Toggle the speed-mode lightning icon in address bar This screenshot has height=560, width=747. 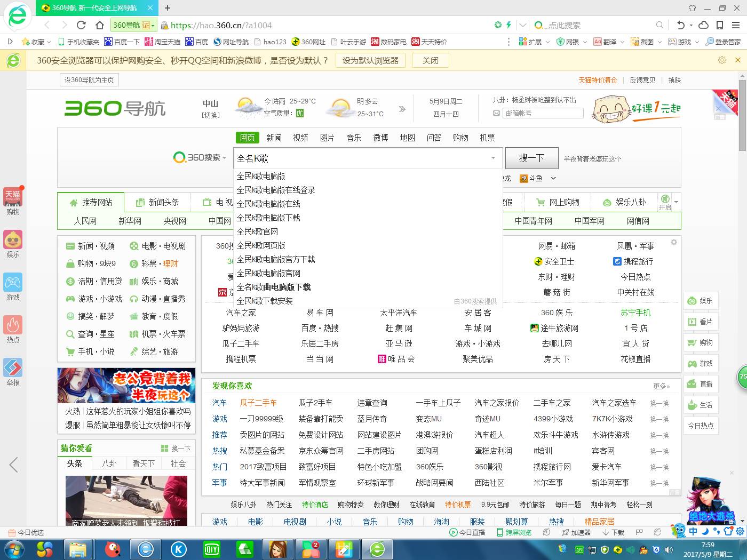point(508,25)
